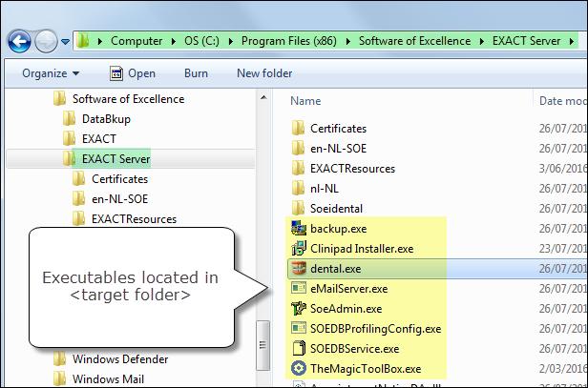
Task: Select DataBkup folder in the tree
Action: (x=106, y=119)
